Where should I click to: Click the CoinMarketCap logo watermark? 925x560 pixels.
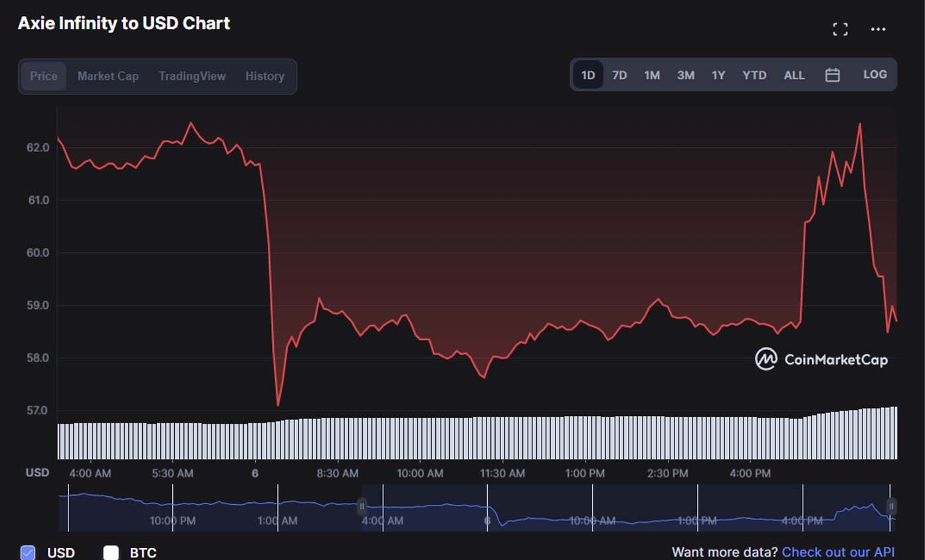pos(821,359)
